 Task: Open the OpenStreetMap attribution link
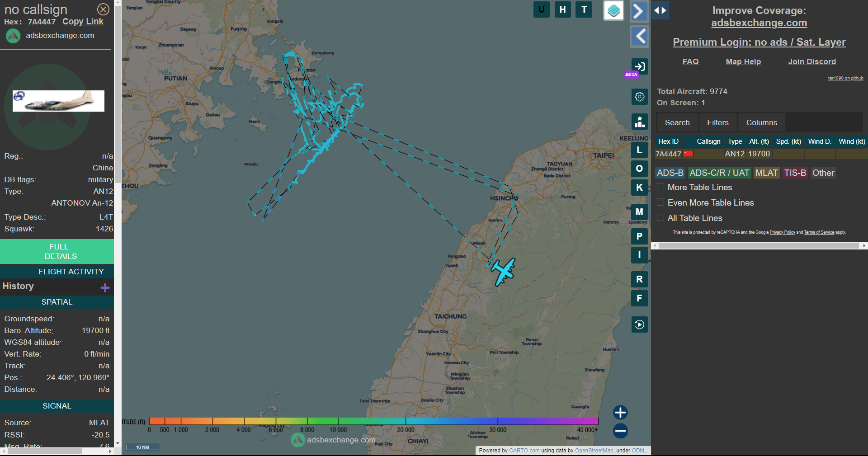point(594,451)
